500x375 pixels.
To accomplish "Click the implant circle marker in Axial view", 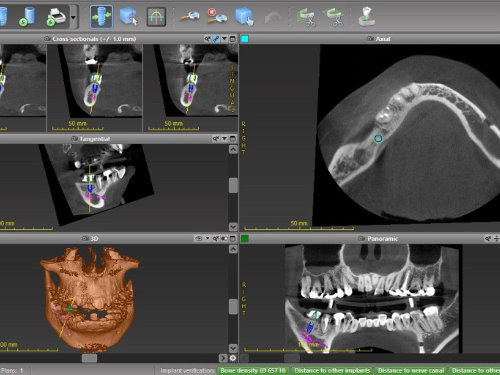I will [378, 139].
